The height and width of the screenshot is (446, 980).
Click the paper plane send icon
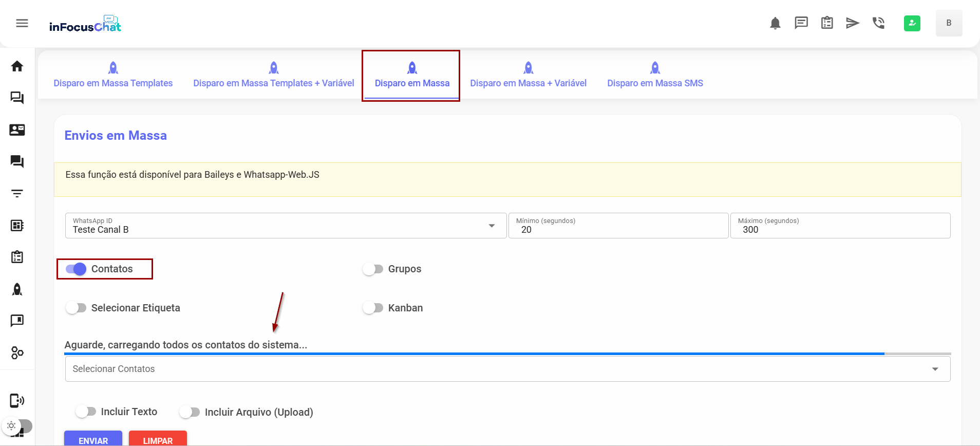pos(853,23)
